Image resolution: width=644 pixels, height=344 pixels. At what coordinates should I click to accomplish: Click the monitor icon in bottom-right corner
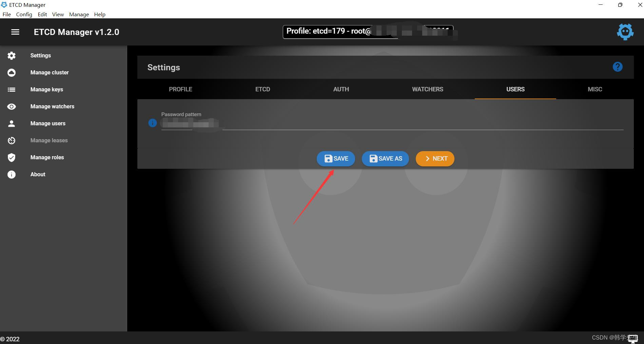pyautogui.click(x=633, y=338)
